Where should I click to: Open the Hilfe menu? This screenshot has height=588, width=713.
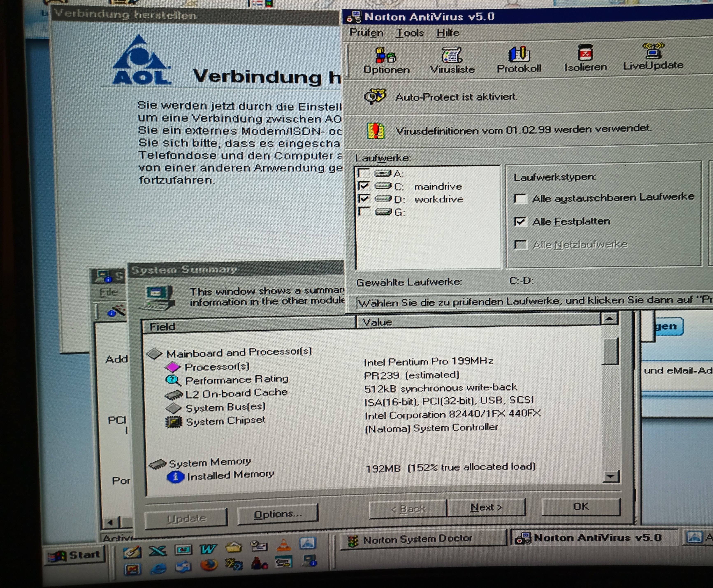pyautogui.click(x=448, y=33)
